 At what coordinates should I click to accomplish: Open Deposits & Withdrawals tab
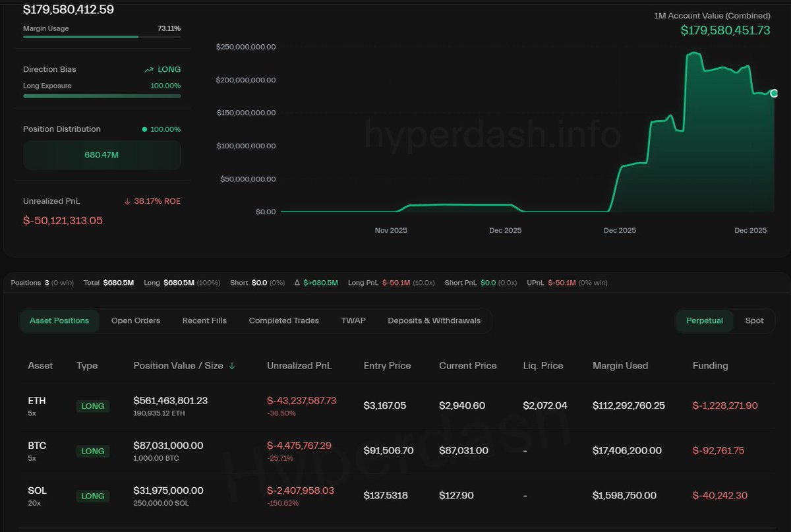(x=434, y=320)
